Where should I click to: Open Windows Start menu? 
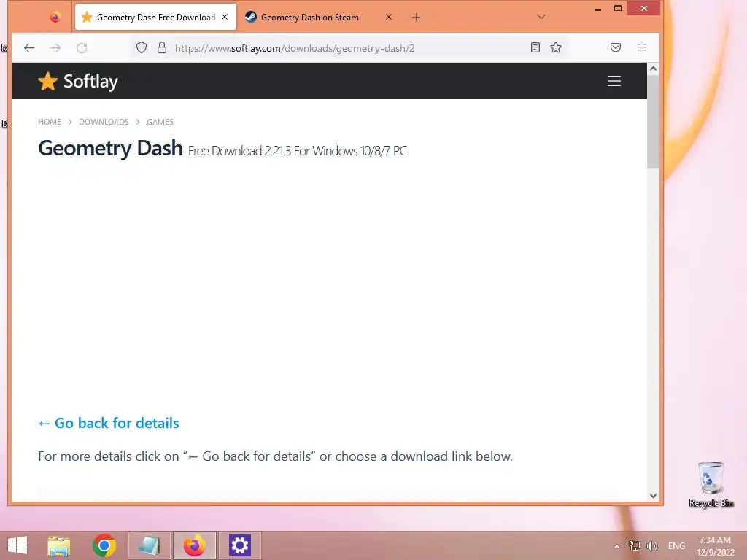coord(18,545)
